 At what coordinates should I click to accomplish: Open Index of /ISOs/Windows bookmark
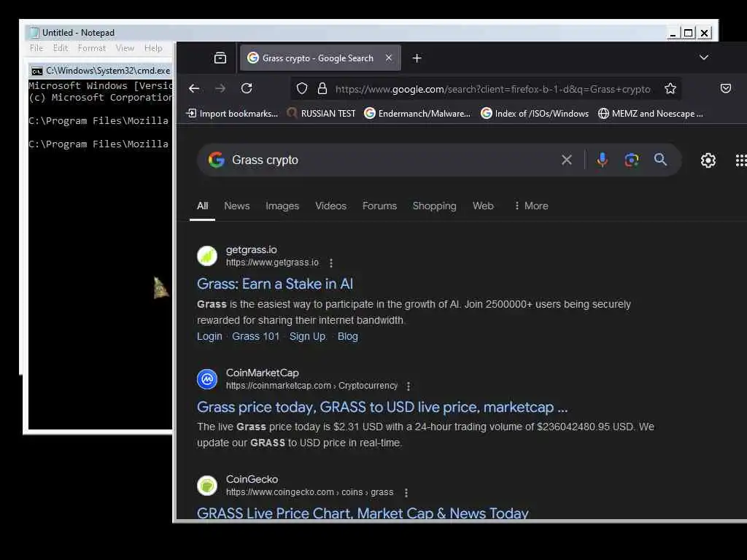click(x=535, y=113)
